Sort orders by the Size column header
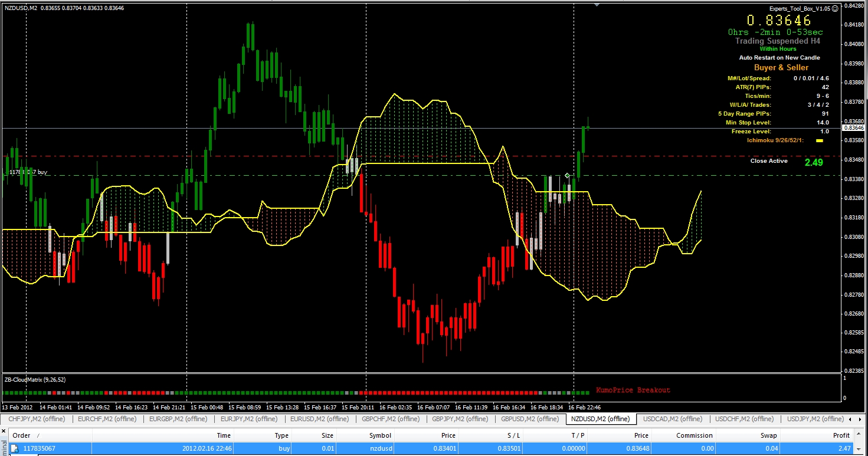Viewport: 868px width, 456px height. point(315,435)
